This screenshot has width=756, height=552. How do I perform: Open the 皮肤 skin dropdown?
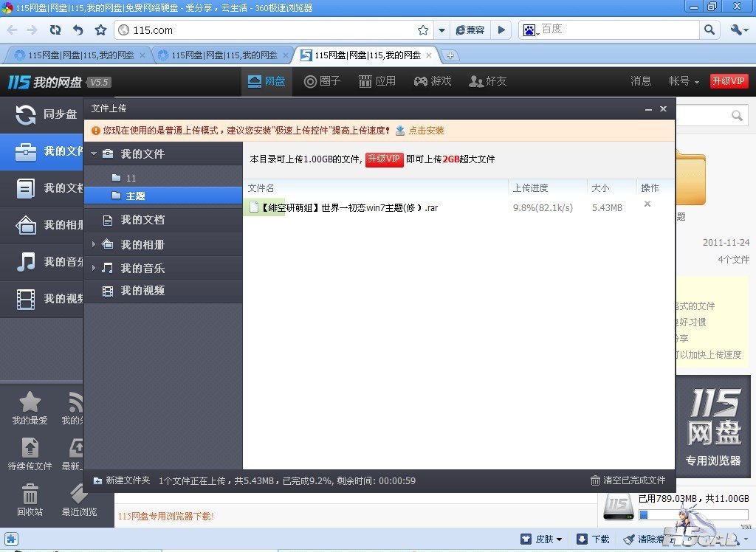point(542,539)
